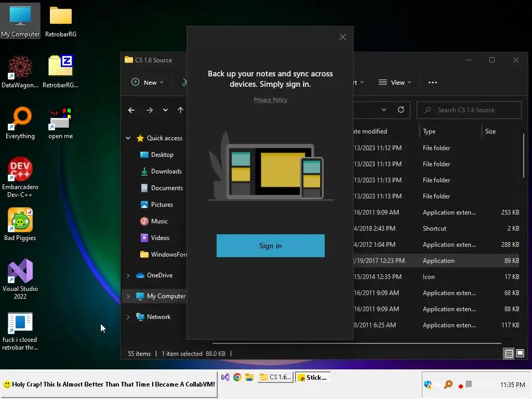Select Documents in Quick access
The height and width of the screenshot is (399, 532).
tap(162, 188)
